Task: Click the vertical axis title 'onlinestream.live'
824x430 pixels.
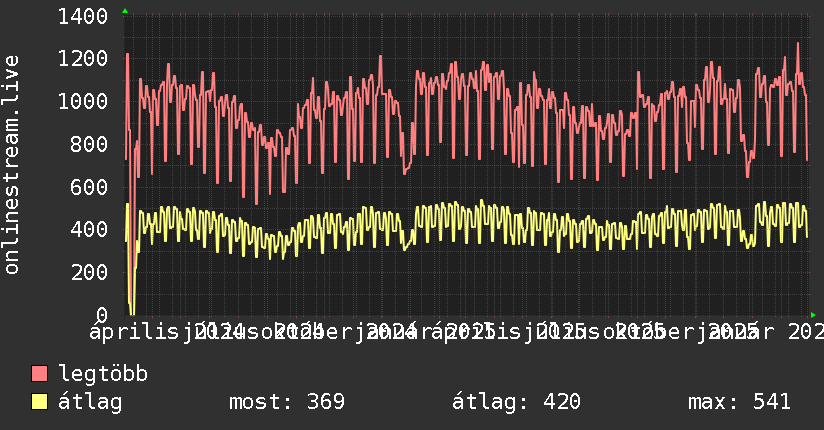Action: click(11, 165)
